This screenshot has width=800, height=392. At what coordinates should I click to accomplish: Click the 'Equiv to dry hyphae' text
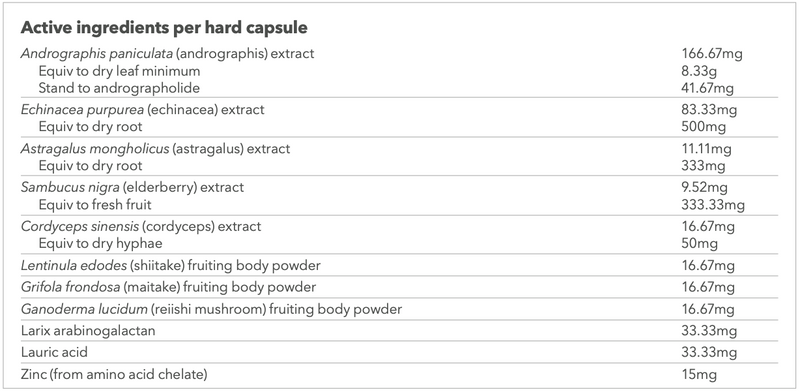coord(101,243)
